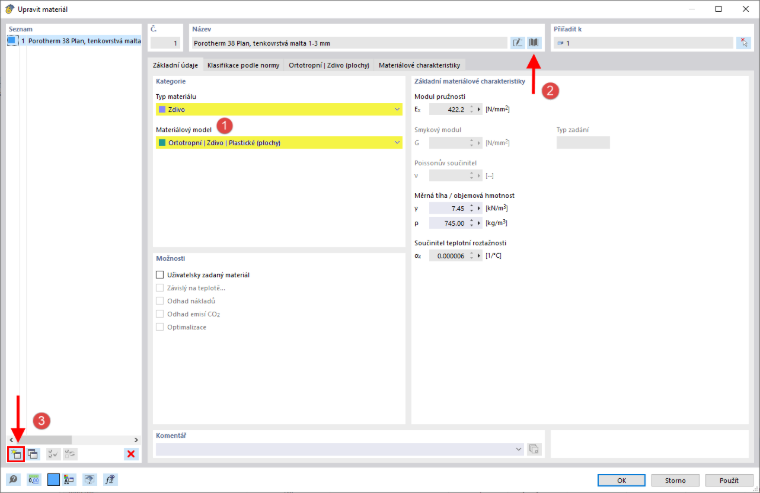Click the αt thermal expansion value field
The width and height of the screenshot is (760, 493).
tap(448, 255)
